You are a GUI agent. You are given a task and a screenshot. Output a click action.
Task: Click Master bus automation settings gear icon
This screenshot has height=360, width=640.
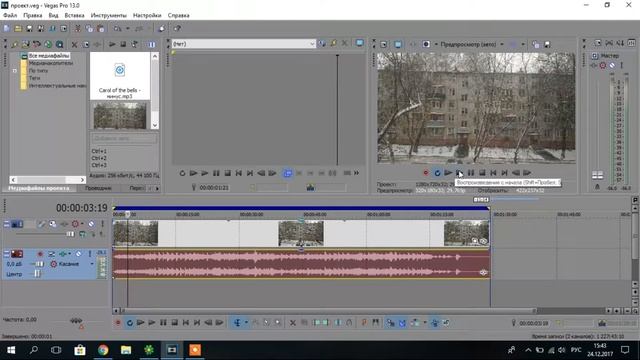[x=603, y=65]
